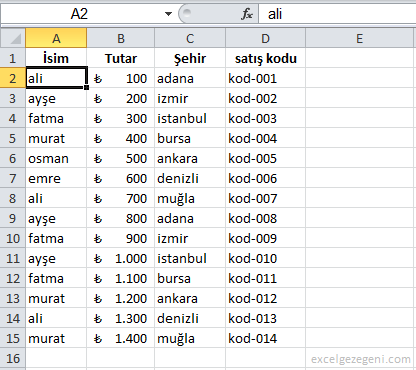
Task: Select the bursa cell in row 12
Action: (190, 278)
